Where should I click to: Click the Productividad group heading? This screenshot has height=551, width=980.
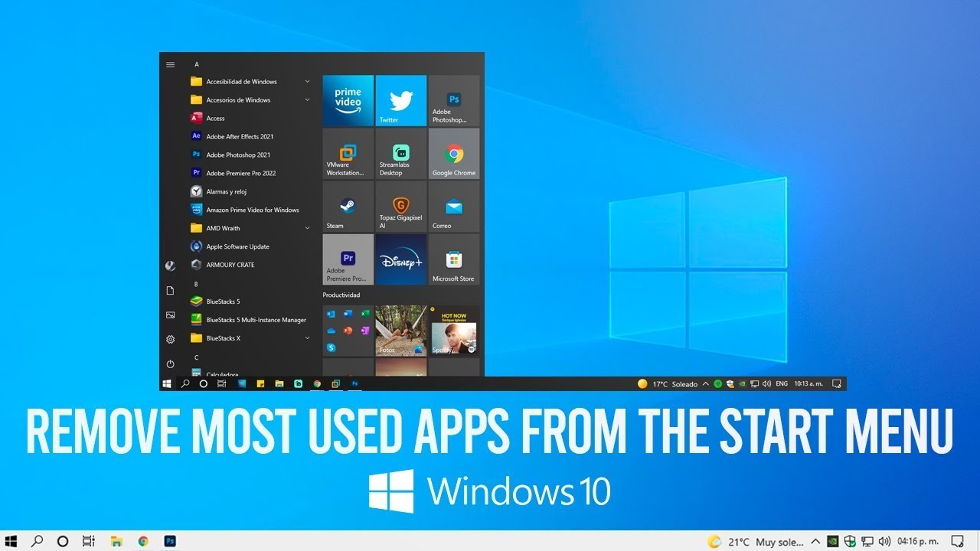click(x=341, y=295)
